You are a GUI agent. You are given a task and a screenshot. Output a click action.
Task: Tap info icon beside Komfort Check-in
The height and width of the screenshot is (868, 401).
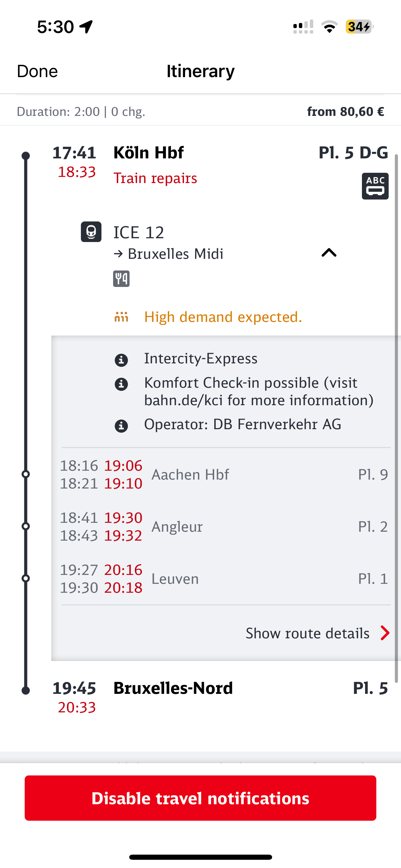click(x=121, y=384)
